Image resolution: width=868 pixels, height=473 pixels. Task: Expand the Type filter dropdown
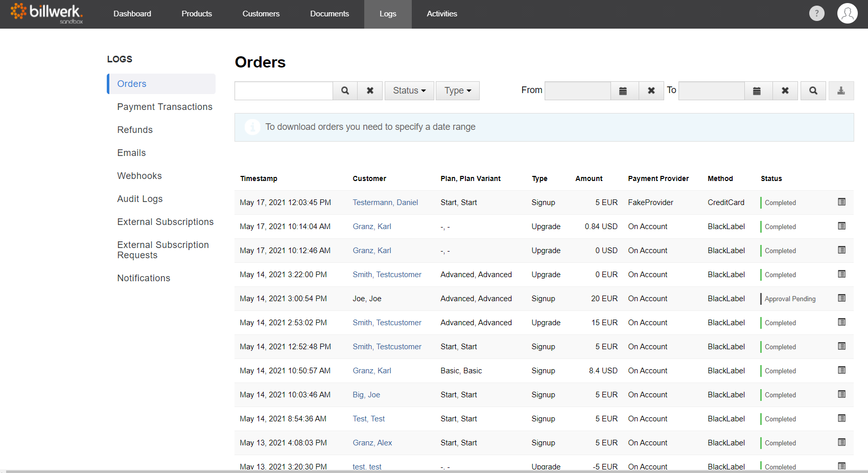458,91
